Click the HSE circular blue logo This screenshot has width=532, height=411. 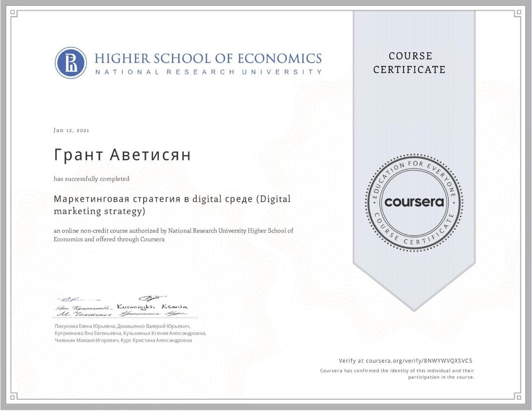click(x=71, y=63)
